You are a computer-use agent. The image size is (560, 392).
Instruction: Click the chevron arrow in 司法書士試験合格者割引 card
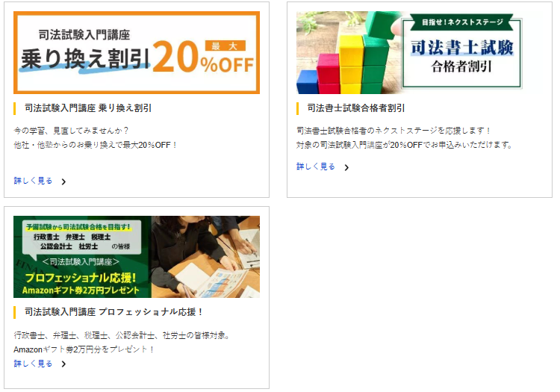346,167
